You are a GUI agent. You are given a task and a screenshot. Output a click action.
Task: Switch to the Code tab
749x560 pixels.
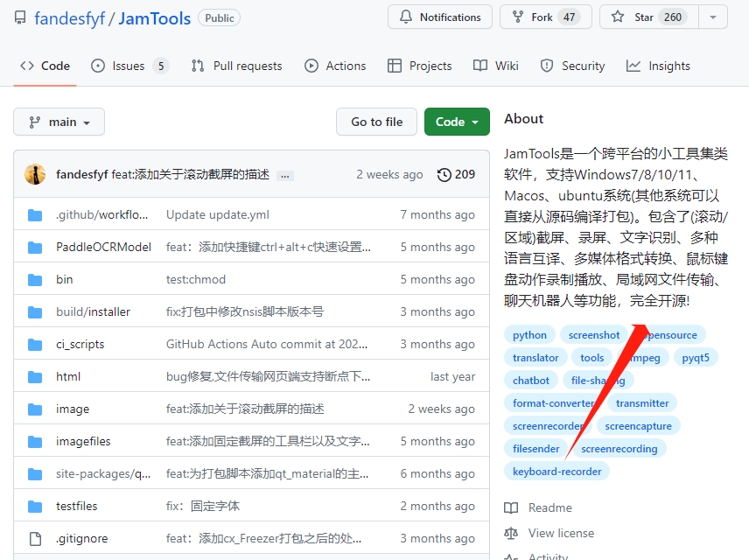tap(45, 66)
